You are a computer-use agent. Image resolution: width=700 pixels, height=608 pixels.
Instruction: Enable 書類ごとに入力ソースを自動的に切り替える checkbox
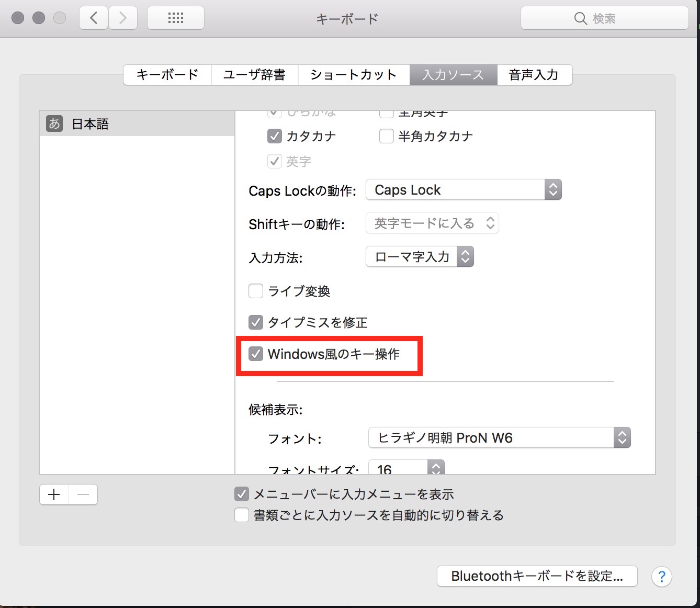(242, 515)
